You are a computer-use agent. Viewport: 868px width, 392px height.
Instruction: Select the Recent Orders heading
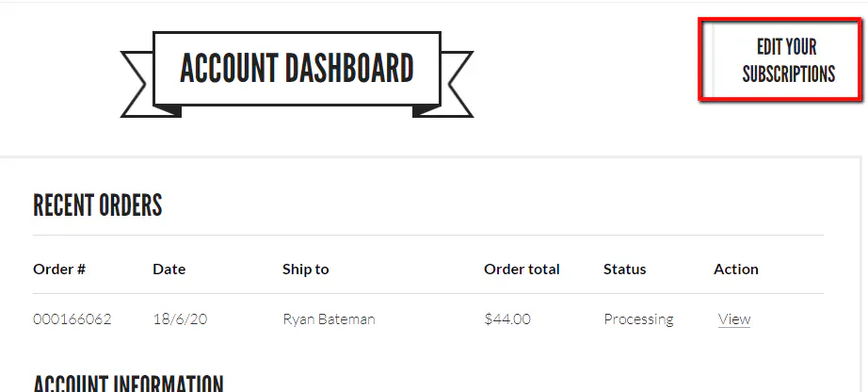pos(98,205)
